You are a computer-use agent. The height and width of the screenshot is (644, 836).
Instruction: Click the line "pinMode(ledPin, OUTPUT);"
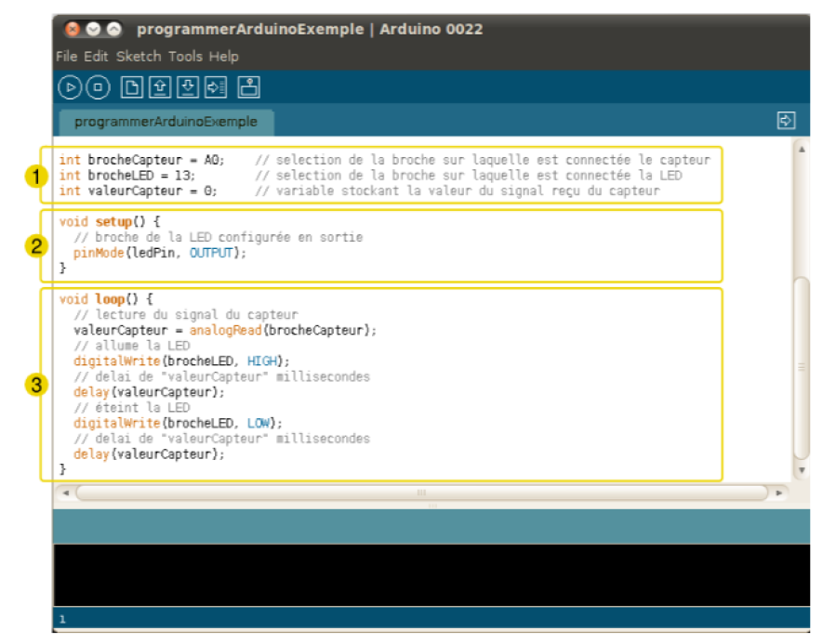pyautogui.click(x=160, y=253)
